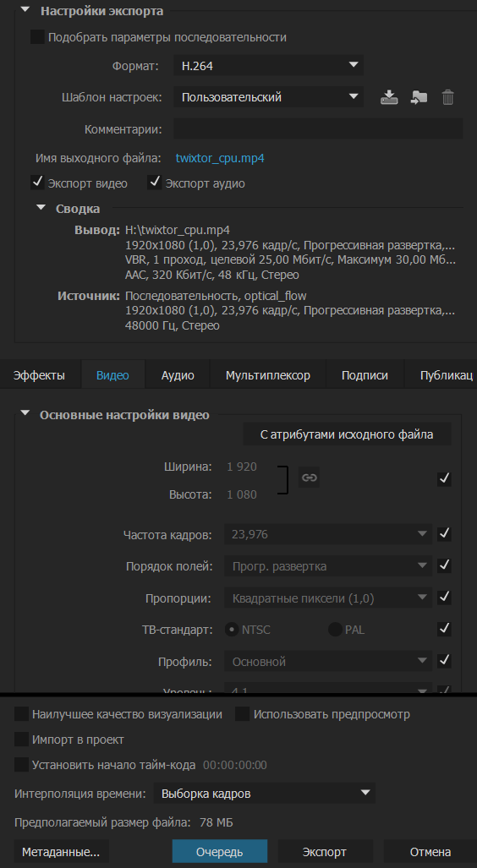Enable Установить начало тайм-кода checkbox

pos(21,765)
